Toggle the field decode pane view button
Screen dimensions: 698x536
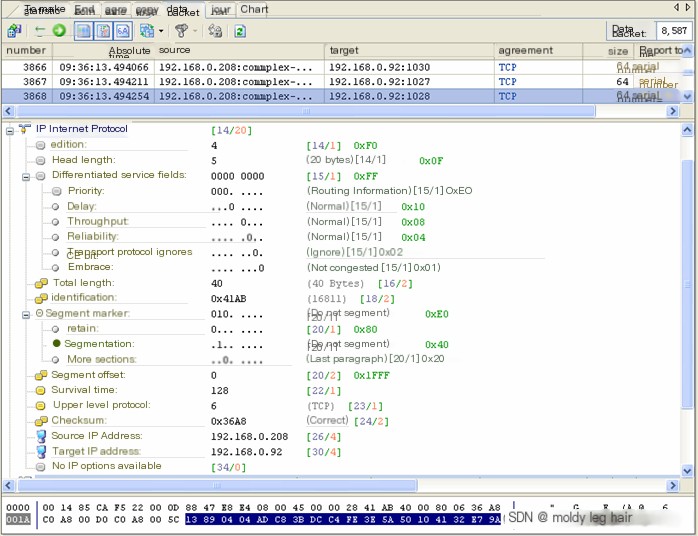[103, 31]
